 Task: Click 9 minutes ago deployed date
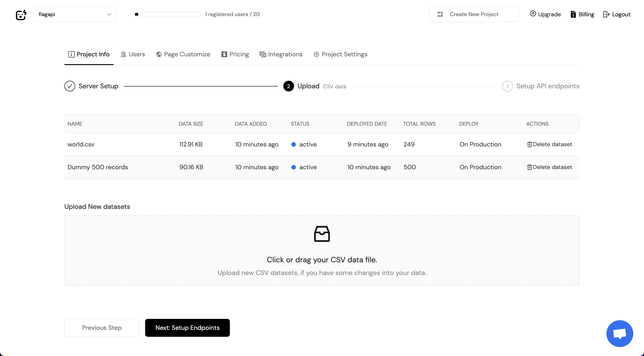point(368,144)
